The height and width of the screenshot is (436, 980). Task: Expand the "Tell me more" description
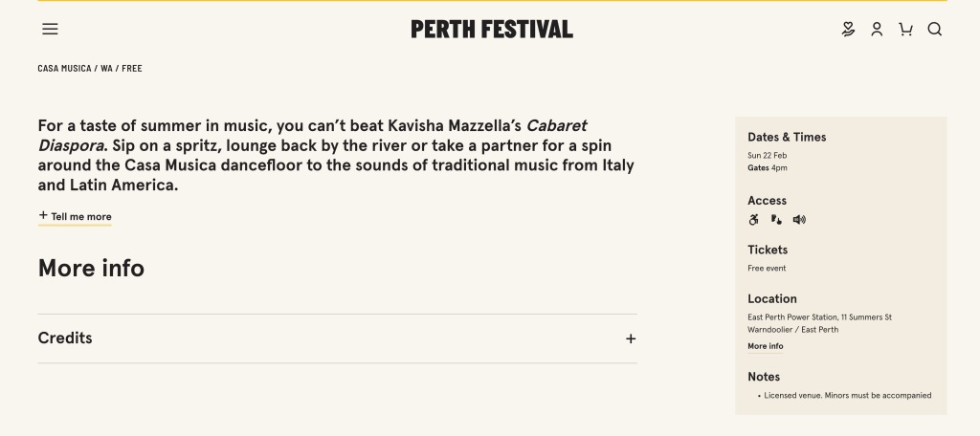76,217
